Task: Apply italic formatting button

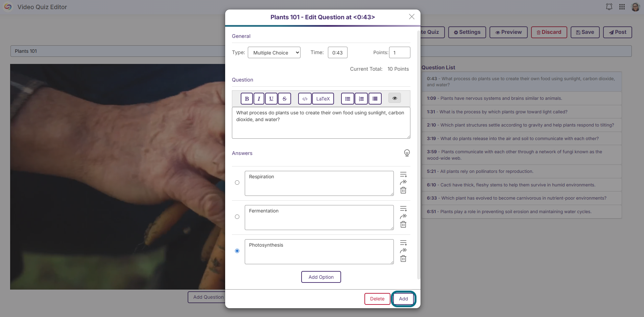Action: click(x=259, y=99)
